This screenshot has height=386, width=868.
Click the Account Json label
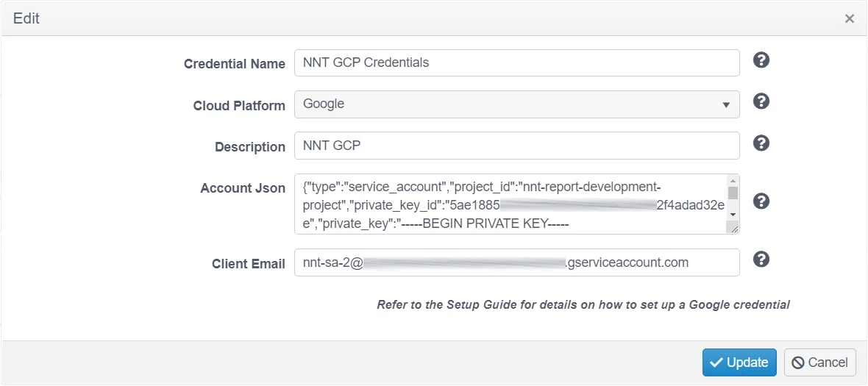[243, 188]
